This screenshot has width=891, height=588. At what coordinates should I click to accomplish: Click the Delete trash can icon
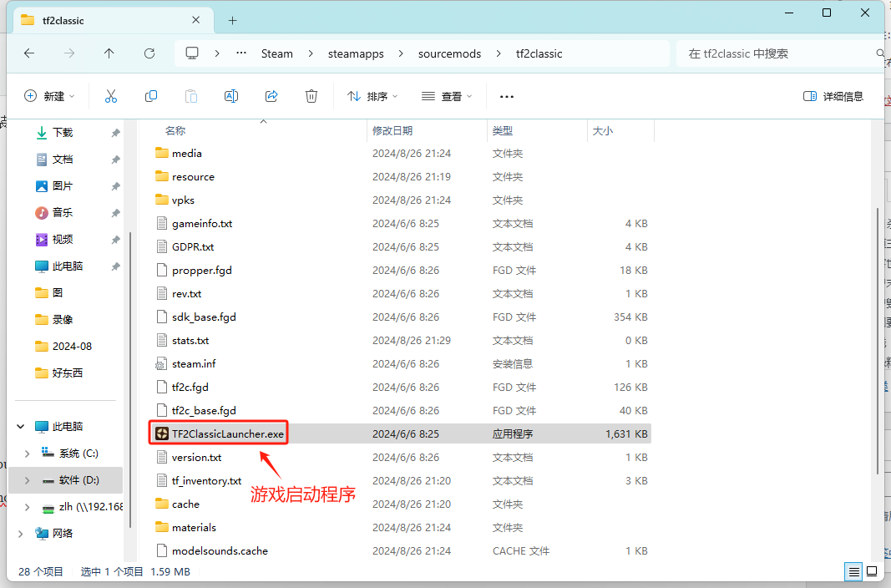coord(311,97)
